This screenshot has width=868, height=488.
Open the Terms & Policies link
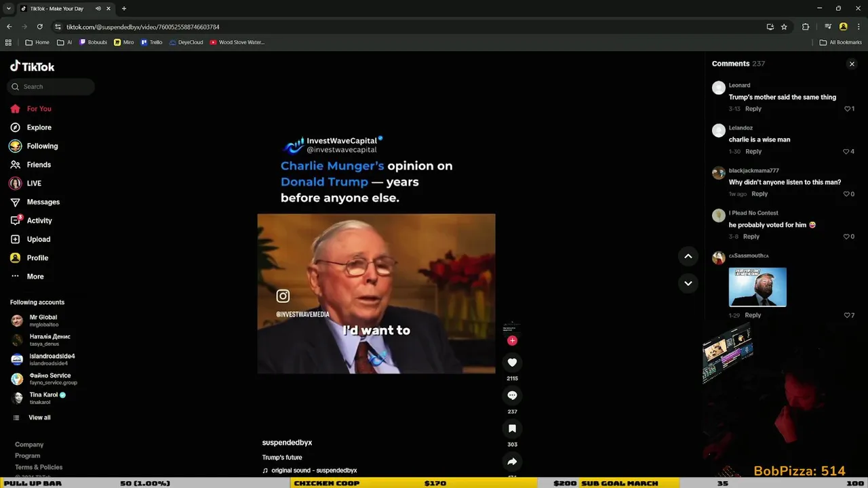tap(39, 467)
